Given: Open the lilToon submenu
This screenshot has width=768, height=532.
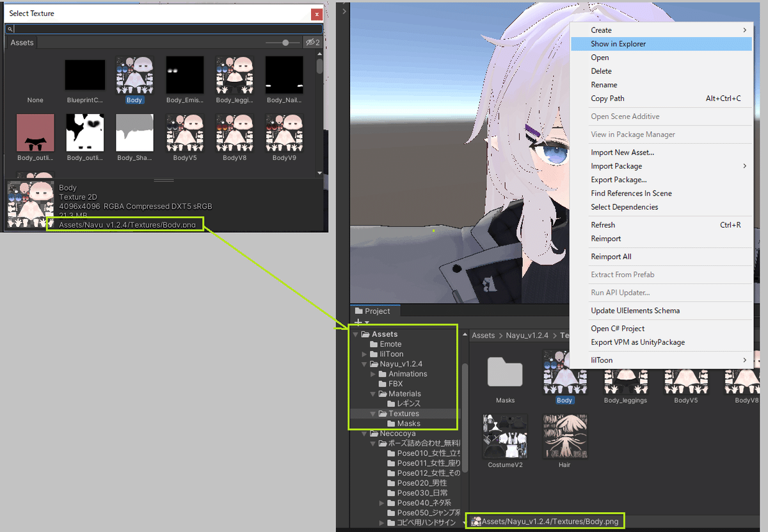Looking at the screenshot, I should 661,360.
